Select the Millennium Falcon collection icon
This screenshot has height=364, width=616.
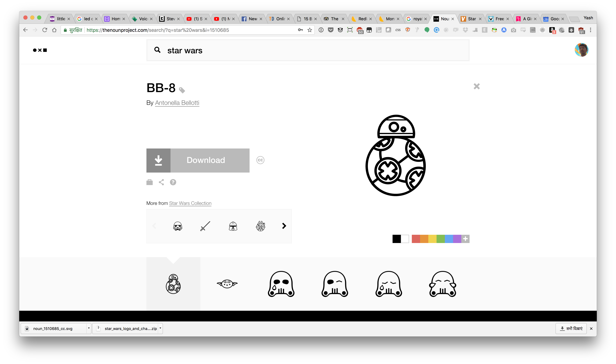point(260,226)
